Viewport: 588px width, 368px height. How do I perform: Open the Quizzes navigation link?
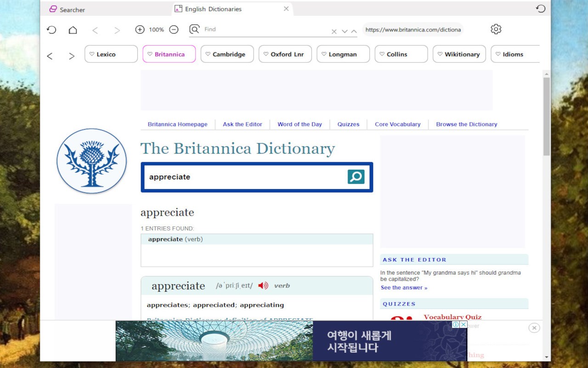pyautogui.click(x=349, y=124)
